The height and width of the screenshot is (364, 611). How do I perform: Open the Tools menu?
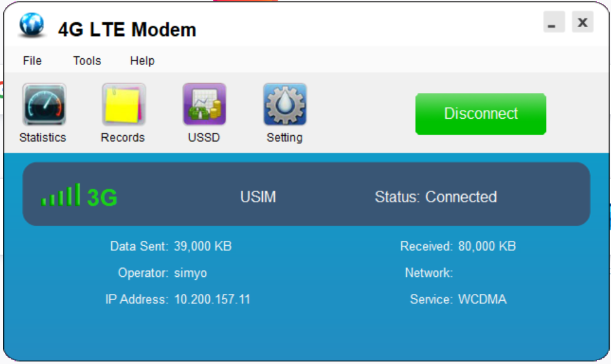tap(87, 61)
